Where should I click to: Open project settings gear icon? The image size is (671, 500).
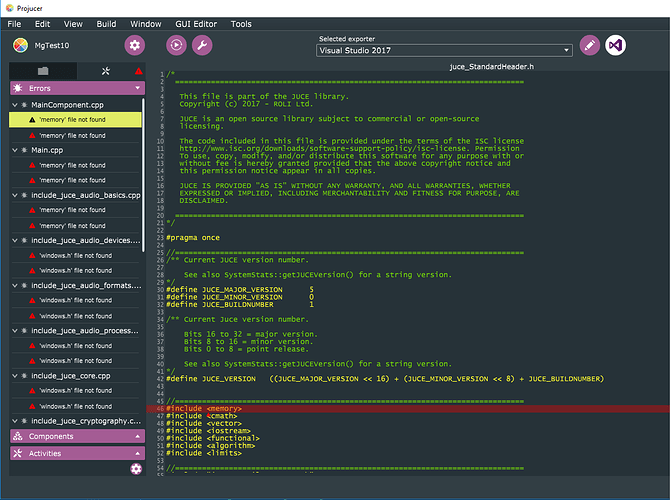[x=135, y=45]
